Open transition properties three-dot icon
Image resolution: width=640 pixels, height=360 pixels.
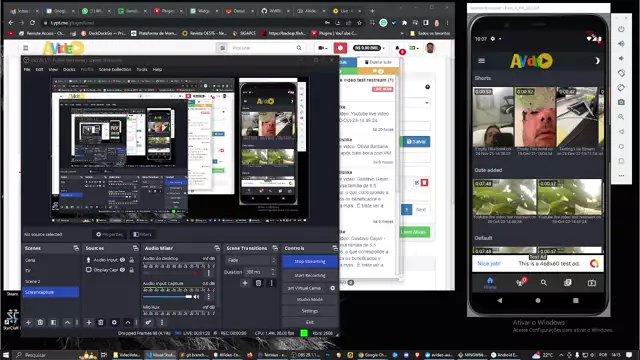[x=271, y=283]
